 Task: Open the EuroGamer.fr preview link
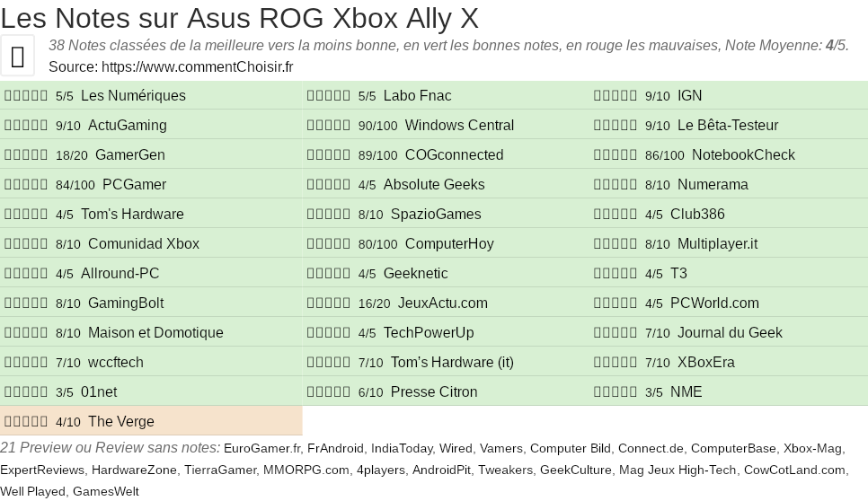point(261,448)
